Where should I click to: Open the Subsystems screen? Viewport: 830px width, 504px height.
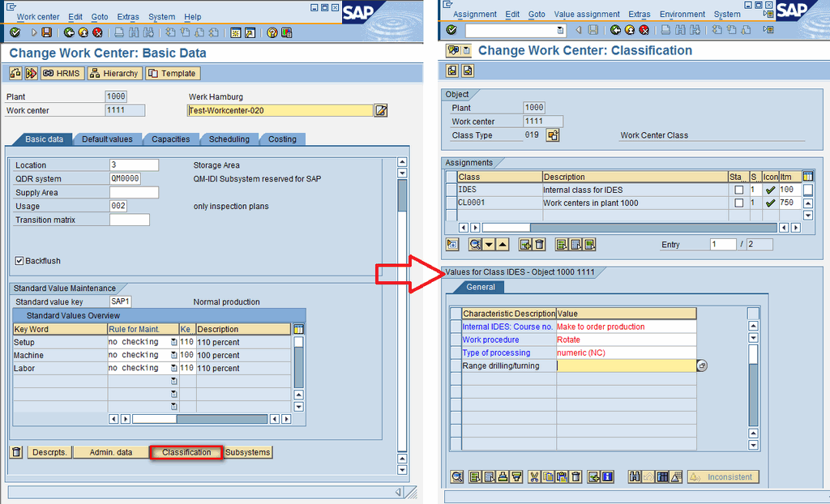247,452
